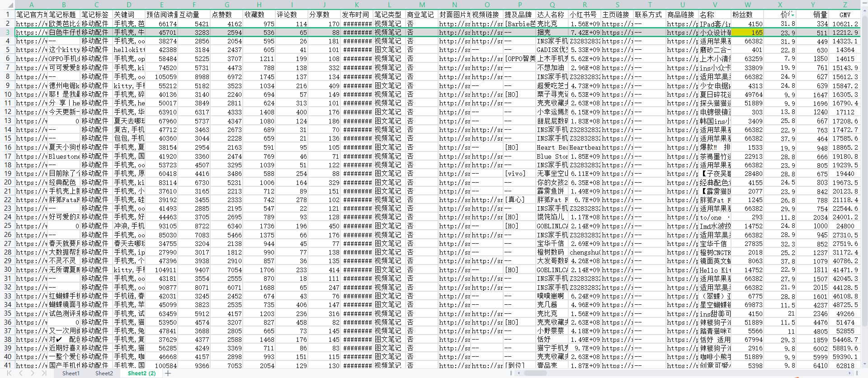The height and width of the screenshot is (378, 868).
Task: Select column Z header
Action: 845,5
